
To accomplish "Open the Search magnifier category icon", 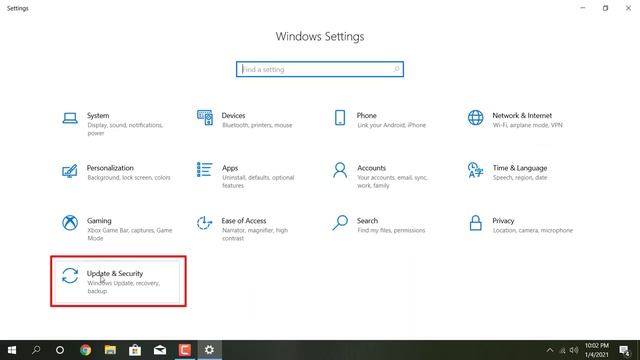I will (340, 223).
